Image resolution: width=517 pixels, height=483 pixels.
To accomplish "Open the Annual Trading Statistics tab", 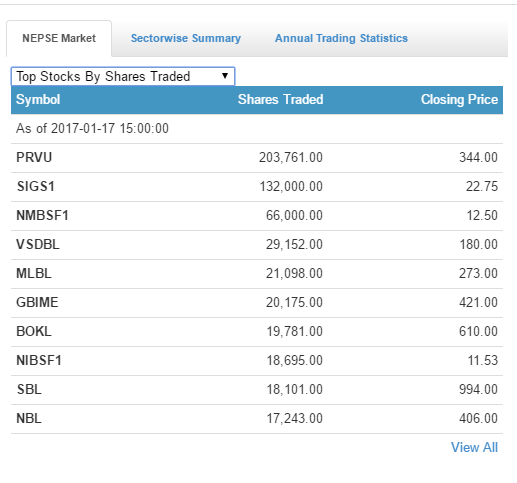I will (341, 38).
